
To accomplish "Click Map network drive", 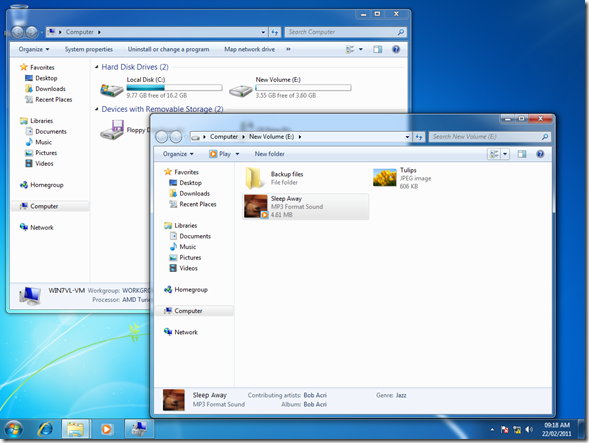I will pyautogui.click(x=249, y=49).
